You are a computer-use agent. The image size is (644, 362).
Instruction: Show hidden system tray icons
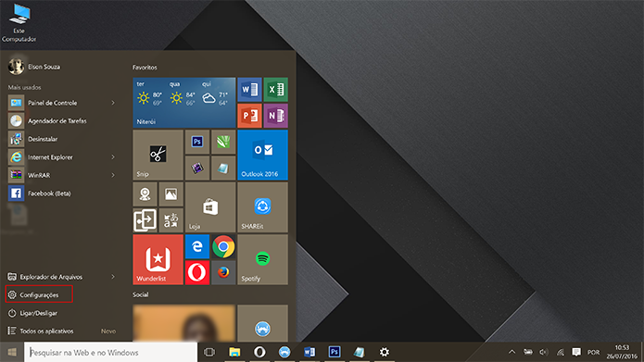pyautogui.click(x=511, y=352)
